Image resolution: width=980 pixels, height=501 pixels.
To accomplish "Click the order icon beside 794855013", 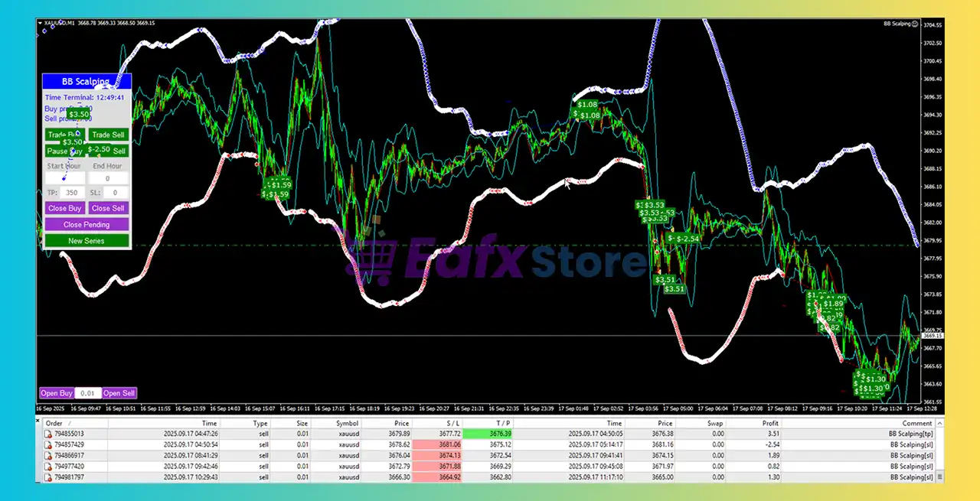I will pyautogui.click(x=49, y=433).
